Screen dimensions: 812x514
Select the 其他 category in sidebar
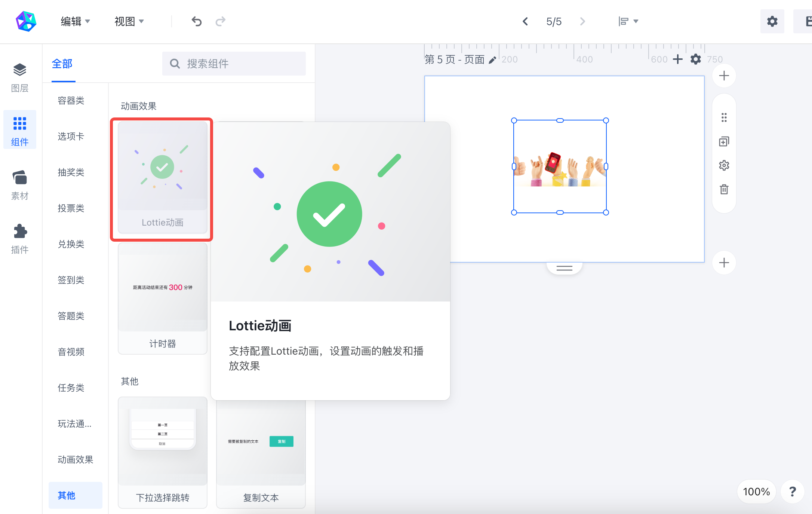75,495
